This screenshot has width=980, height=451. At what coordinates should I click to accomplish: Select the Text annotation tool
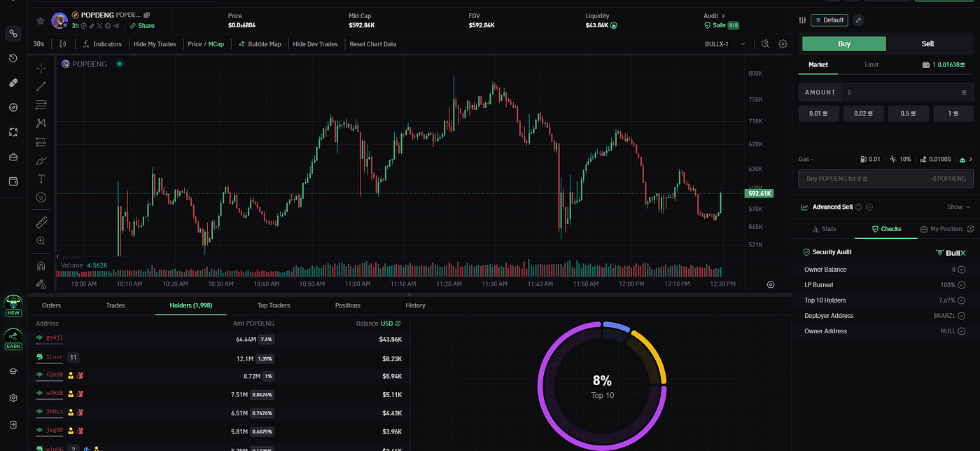coord(41,179)
